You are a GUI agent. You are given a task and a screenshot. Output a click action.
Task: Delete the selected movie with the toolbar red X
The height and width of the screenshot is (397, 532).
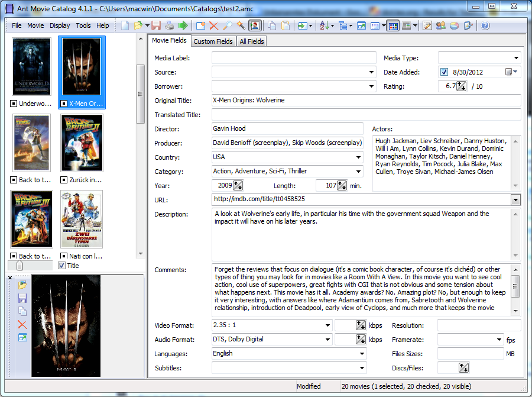(x=213, y=26)
